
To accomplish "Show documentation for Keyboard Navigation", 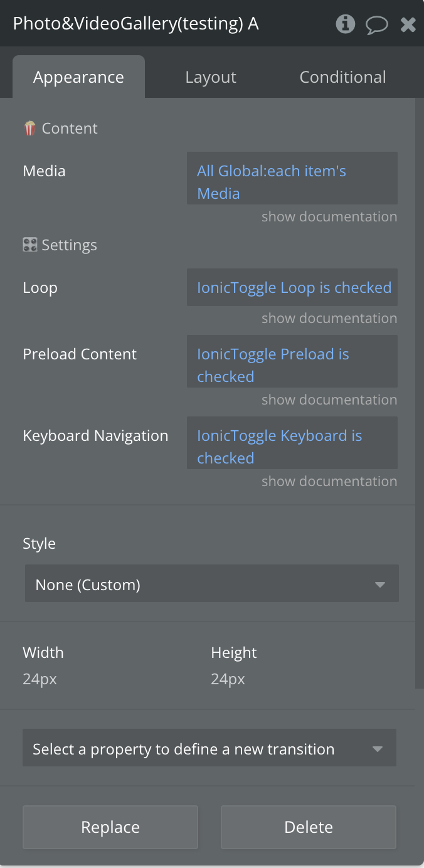I will point(329,482).
